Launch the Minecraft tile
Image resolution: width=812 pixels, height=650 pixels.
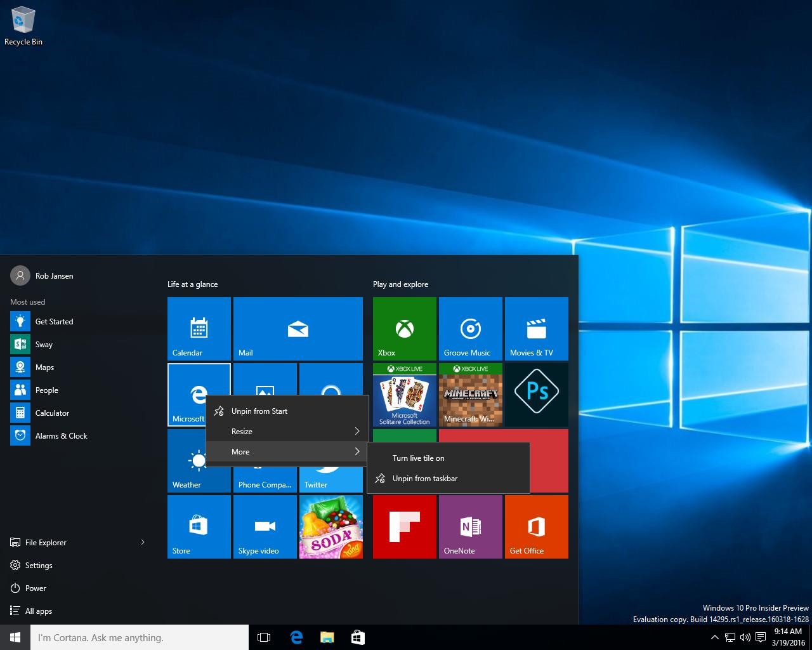click(471, 395)
